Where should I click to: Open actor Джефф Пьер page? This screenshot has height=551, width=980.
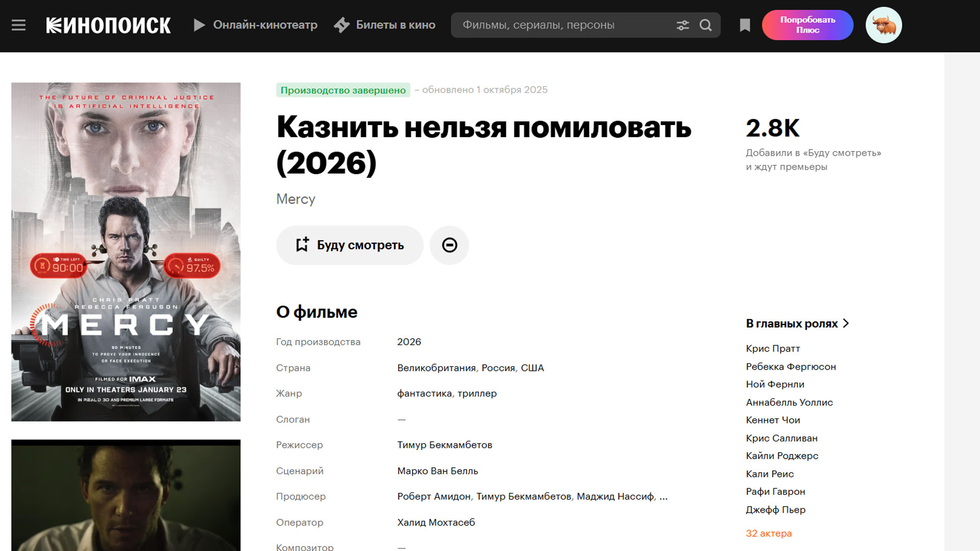pos(775,510)
